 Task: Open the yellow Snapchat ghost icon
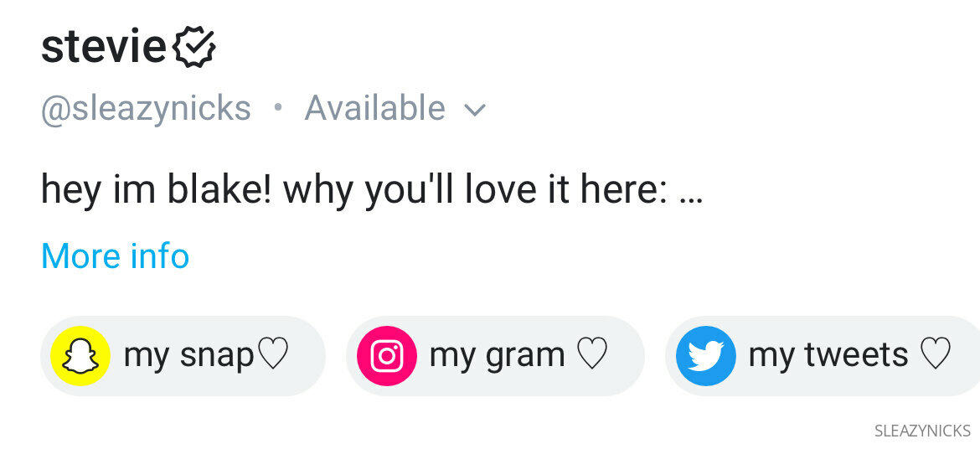(80, 356)
